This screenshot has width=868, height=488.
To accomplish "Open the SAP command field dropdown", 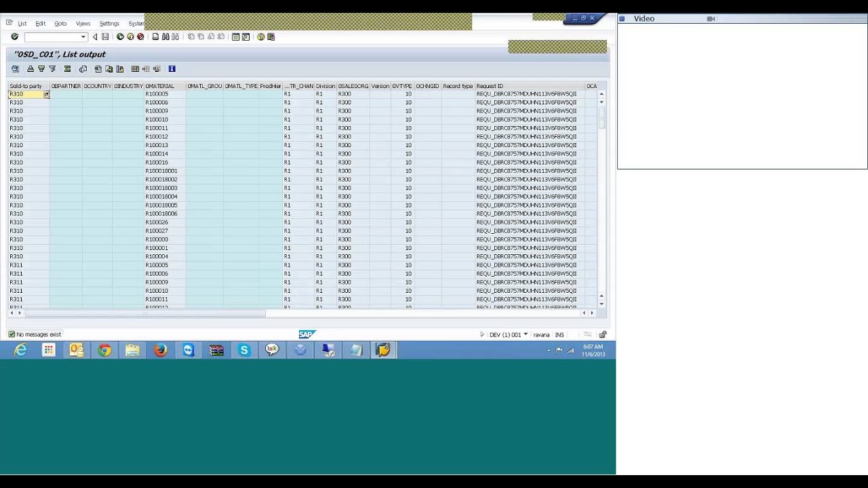I will (x=83, y=37).
